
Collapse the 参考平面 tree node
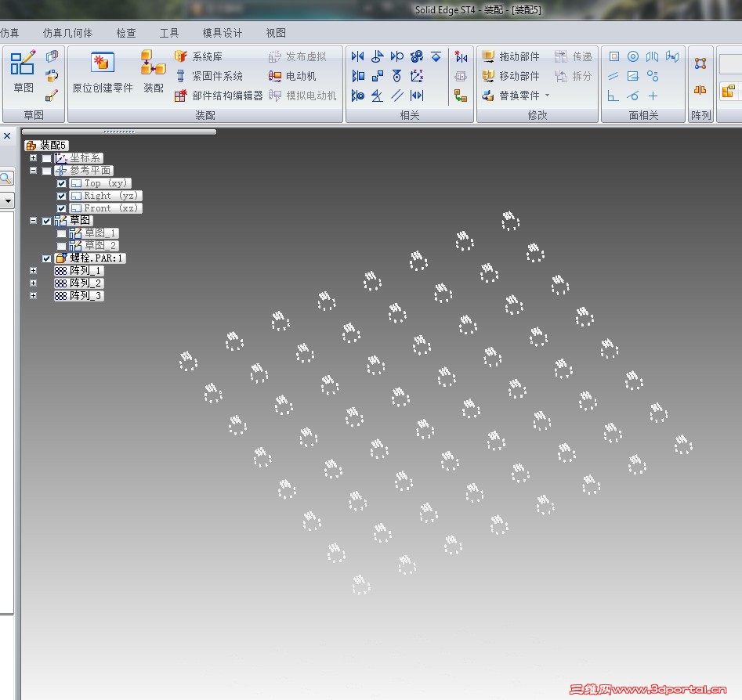tap(33, 170)
